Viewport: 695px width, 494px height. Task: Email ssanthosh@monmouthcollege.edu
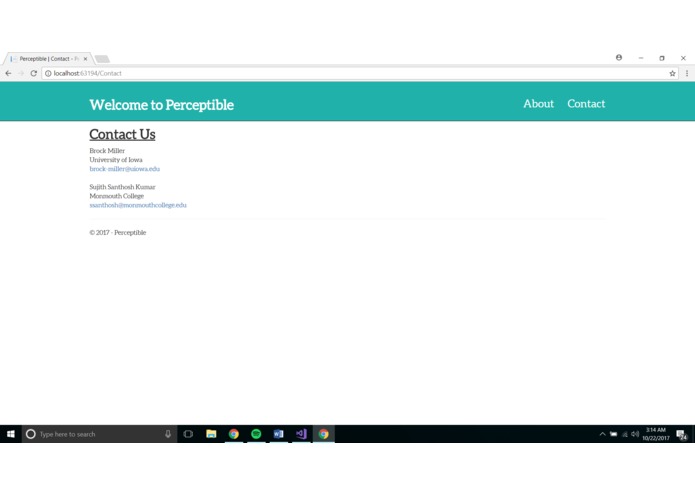pyautogui.click(x=138, y=205)
